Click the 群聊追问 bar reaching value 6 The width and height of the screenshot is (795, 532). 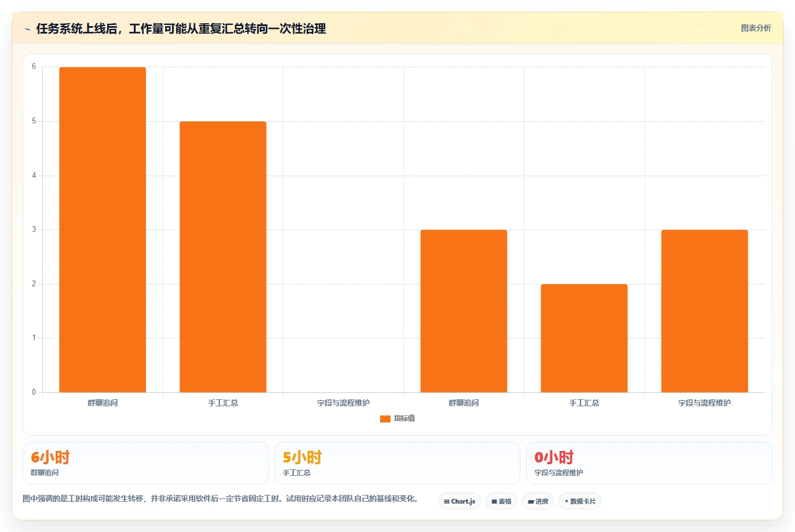pyautogui.click(x=103, y=229)
